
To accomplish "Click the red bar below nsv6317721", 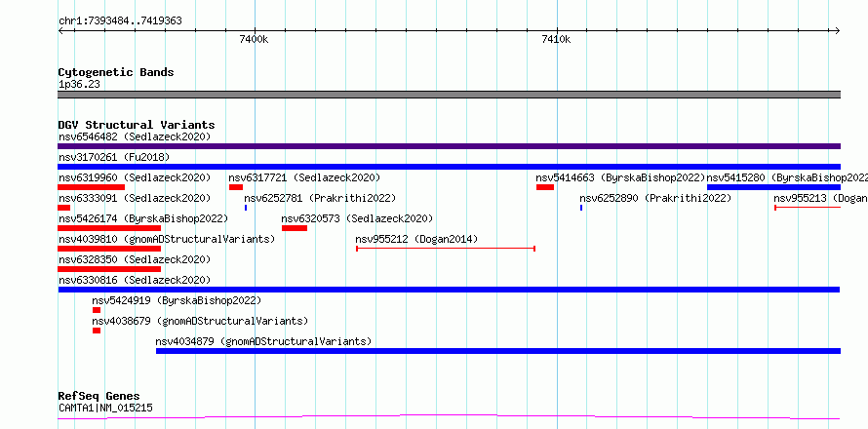I will tap(236, 187).
